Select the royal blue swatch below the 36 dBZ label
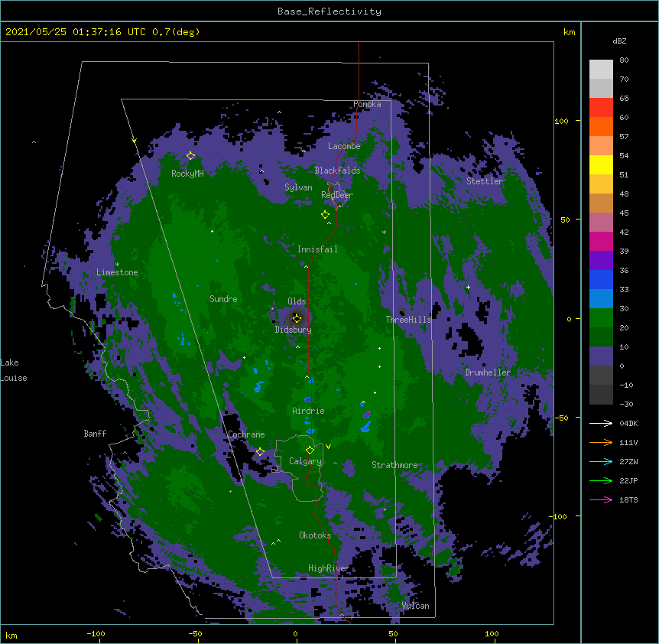 pyautogui.click(x=601, y=279)
